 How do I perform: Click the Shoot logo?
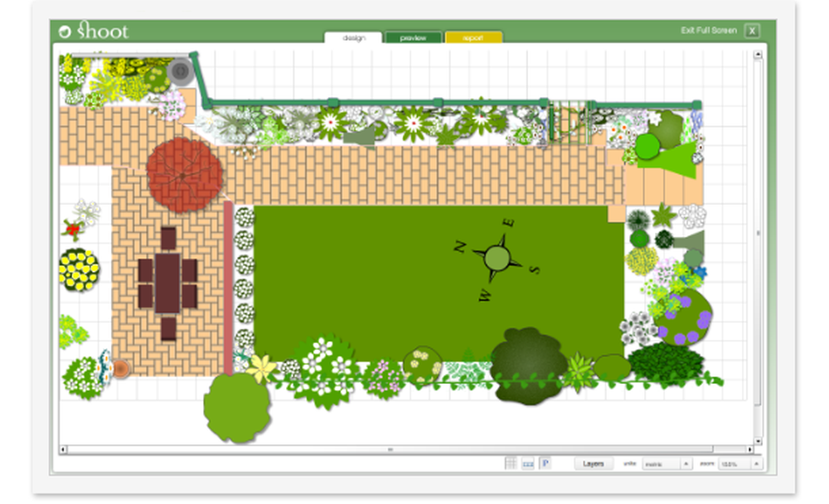click(x=94, y=31)
